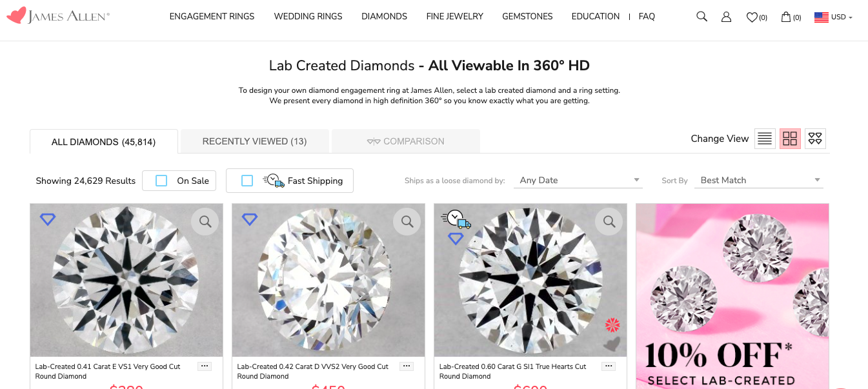Tick the Fast Shipping checkbox
868x389 pixels.
tap(247, 181)
